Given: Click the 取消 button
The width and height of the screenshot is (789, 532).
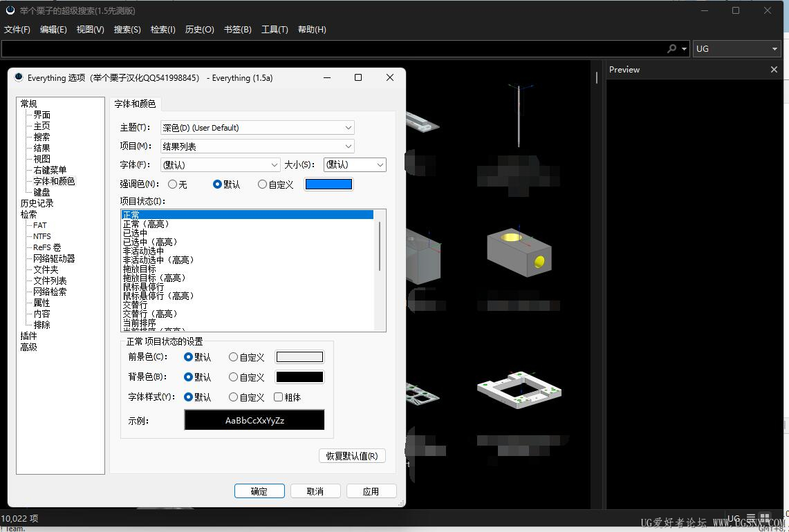Looking at the screenshot, I should click(315, 491).
